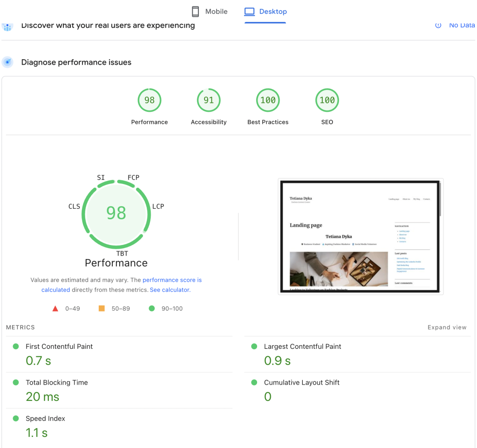The image size is (477, 448).
Task: Jump to the Accessibility 91 score gauge
Action: 208,100
